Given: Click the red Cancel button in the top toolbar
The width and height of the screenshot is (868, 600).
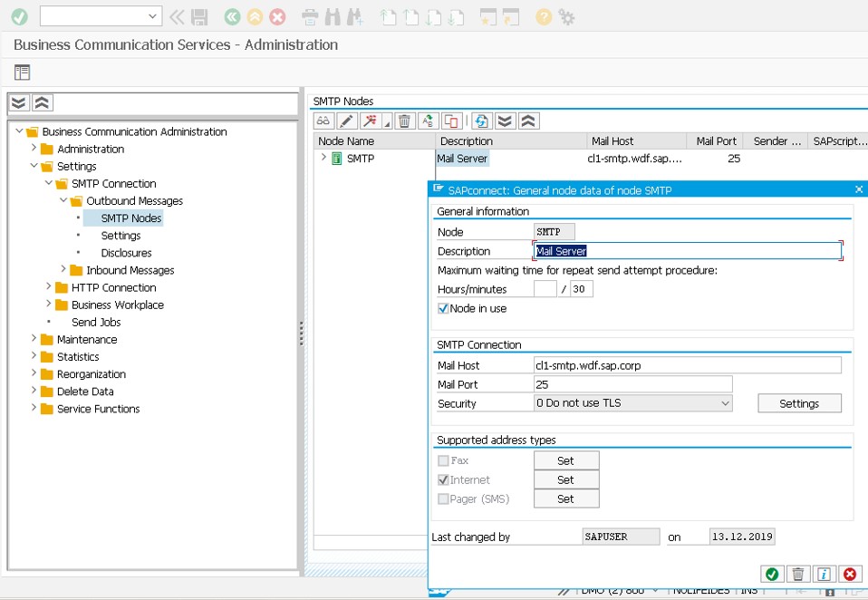Looking at the screenshot, I should click(277, 17).
